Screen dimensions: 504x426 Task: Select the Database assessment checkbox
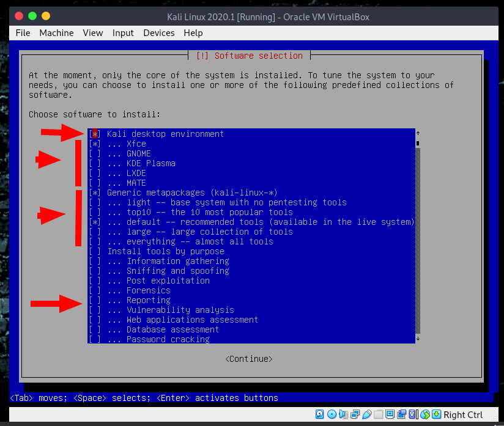(94, 329)
